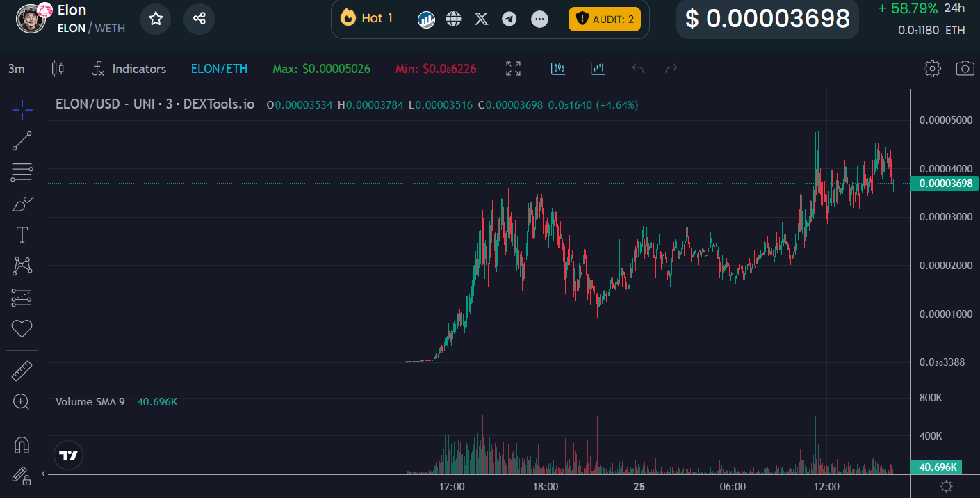The width and height of the screenshot is (980, 498).
Task: Open chart settings gear
Action: [x=932, y=68]
